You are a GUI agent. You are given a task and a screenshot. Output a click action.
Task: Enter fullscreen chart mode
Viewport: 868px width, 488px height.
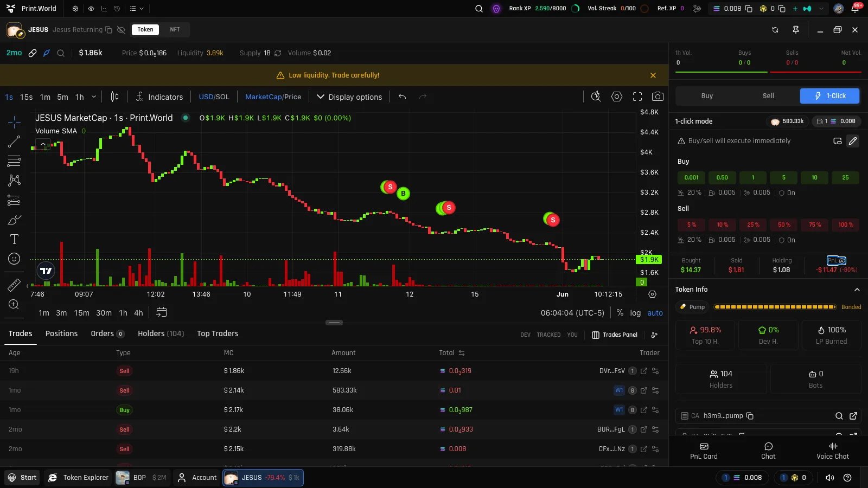point(637,97)
